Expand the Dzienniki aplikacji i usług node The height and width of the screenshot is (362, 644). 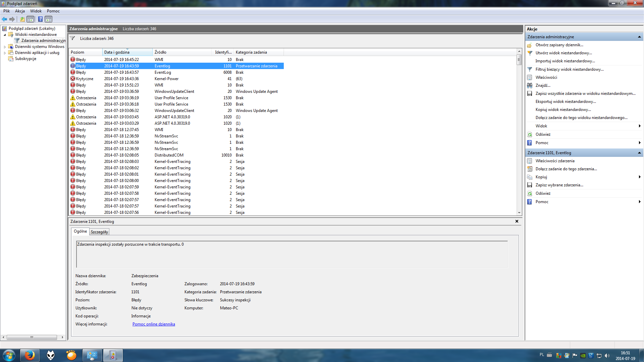5,53
